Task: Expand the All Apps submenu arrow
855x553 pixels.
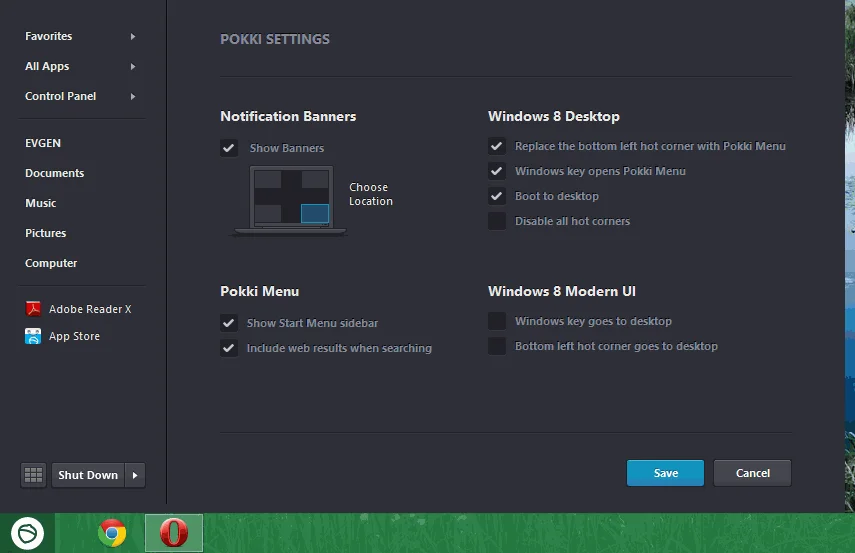Action: (133, 67)
